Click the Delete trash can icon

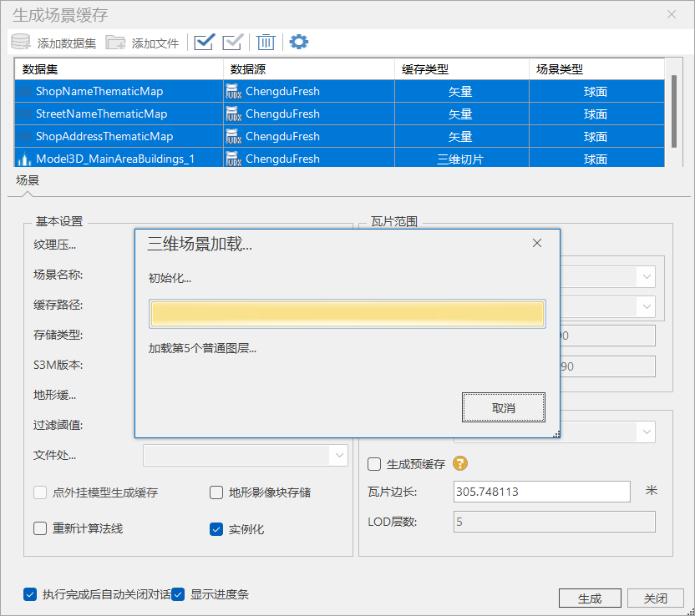pyautogui.click(x=266, y=42)
